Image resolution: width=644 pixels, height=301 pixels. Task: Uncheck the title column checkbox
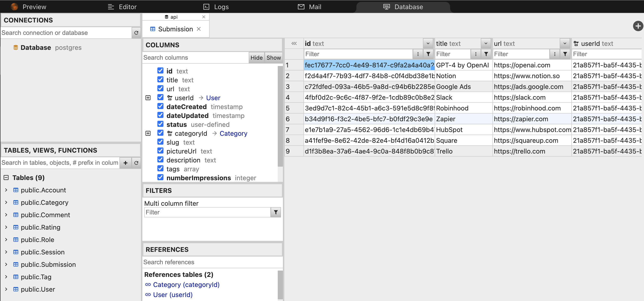click(x=160, y=80)
